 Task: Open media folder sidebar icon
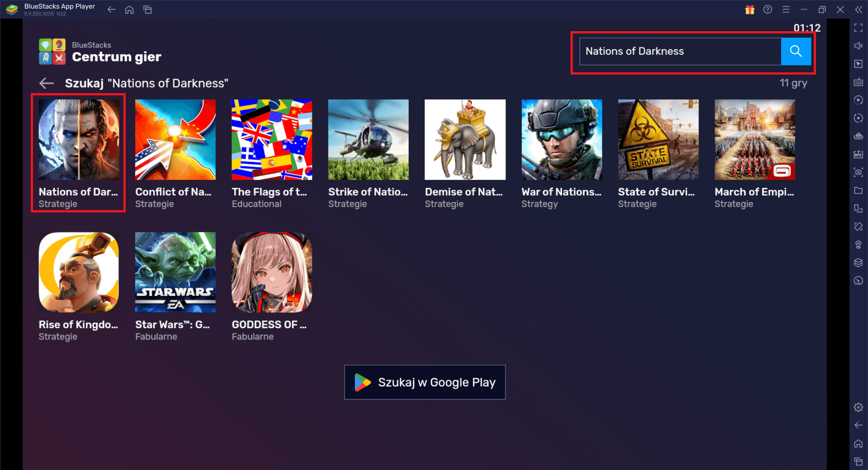click(x=859, y=190)
